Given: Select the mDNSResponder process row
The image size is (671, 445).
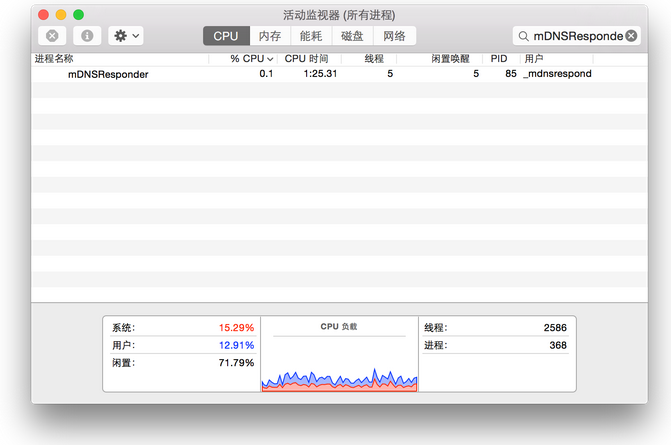Looking at the screenshot, I should pyautogui.click(x=300, y=74).
